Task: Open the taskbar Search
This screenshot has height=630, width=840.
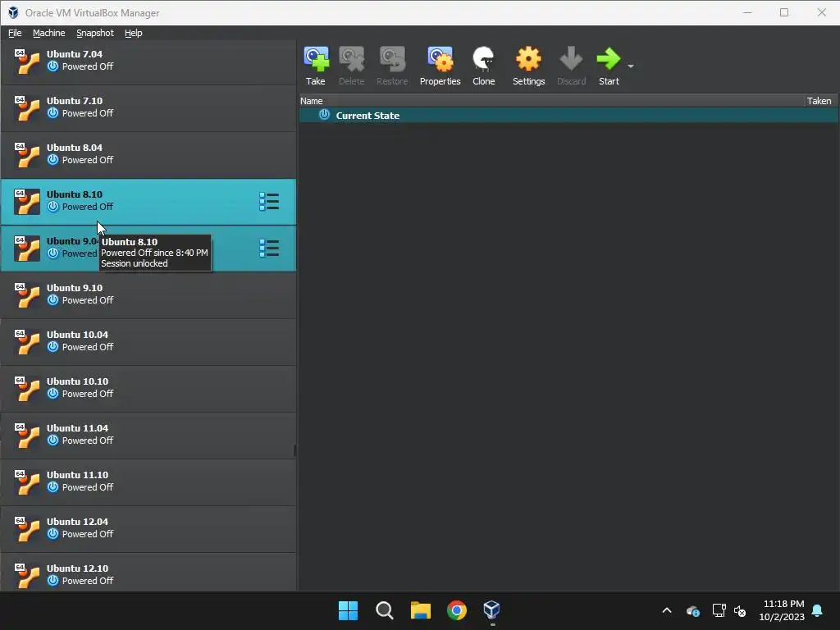Action: 384,610
